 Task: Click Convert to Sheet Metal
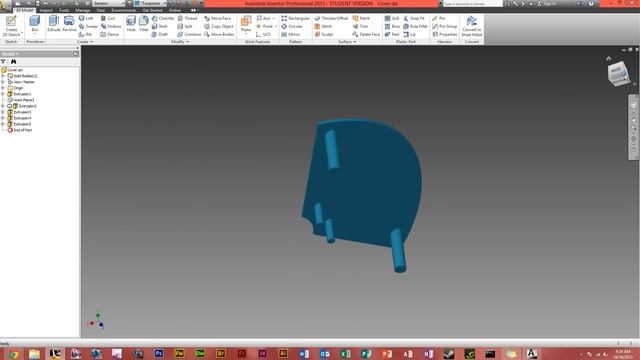[471, 26]
